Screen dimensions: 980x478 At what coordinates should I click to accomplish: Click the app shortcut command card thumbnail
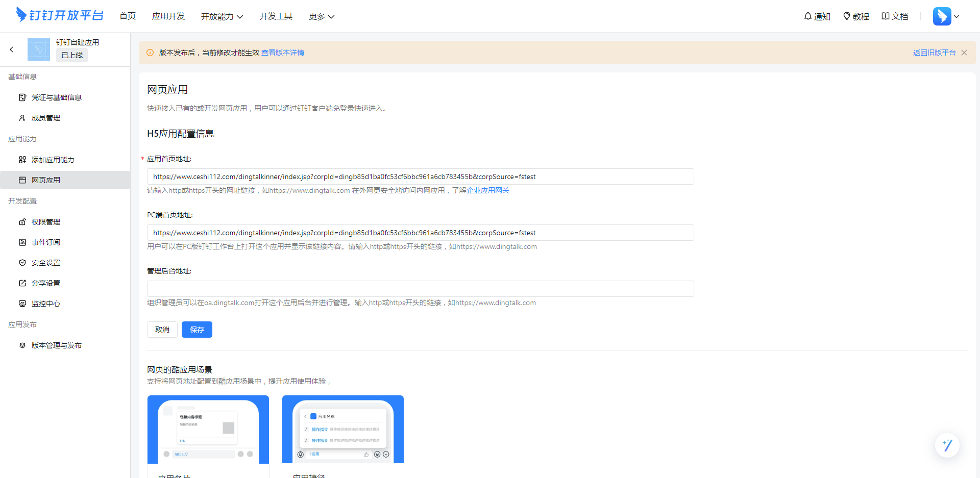[343, 430]
